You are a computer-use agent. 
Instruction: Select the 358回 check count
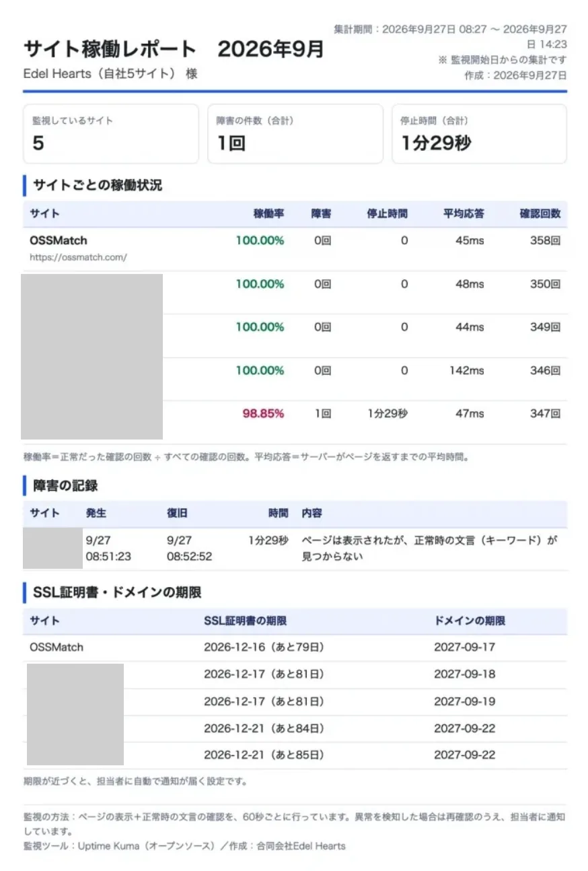point(545,240)
